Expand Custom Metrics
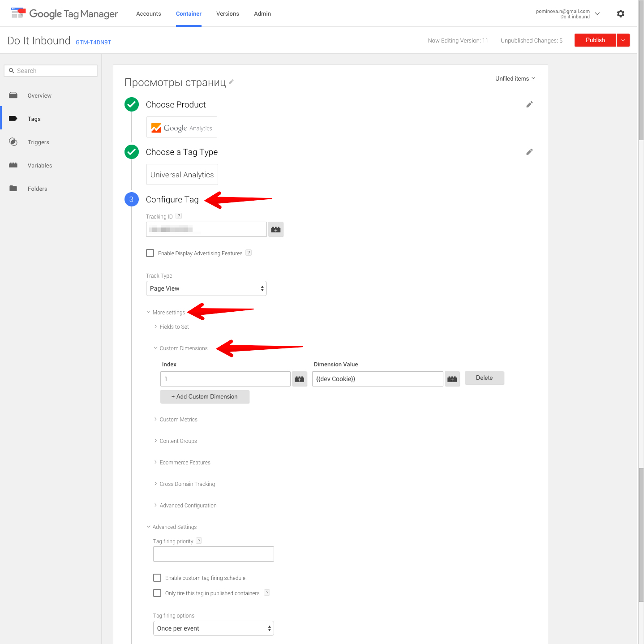This screenshot has height=644, width=644. coord(176,420)
